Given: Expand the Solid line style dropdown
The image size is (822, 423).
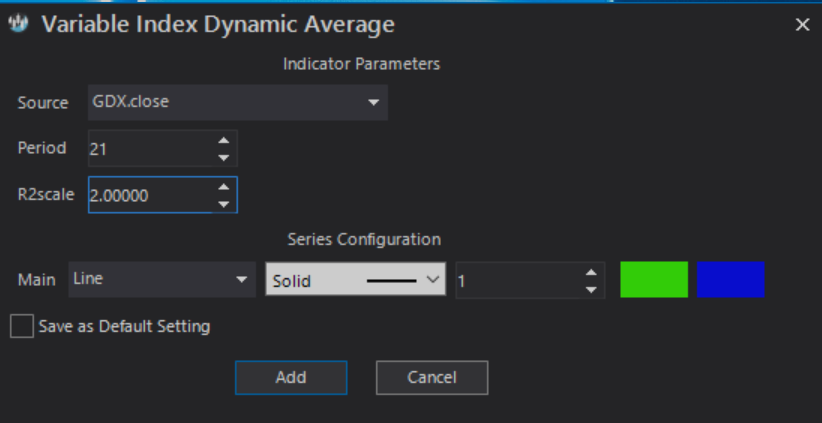Looking at the screenshot, I should point(355,279).
